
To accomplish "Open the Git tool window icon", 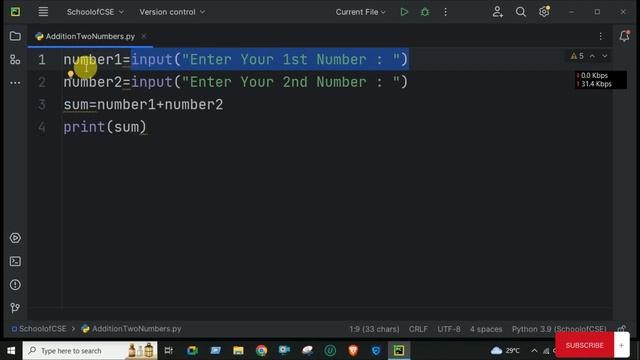I will (x=15, y=307).
